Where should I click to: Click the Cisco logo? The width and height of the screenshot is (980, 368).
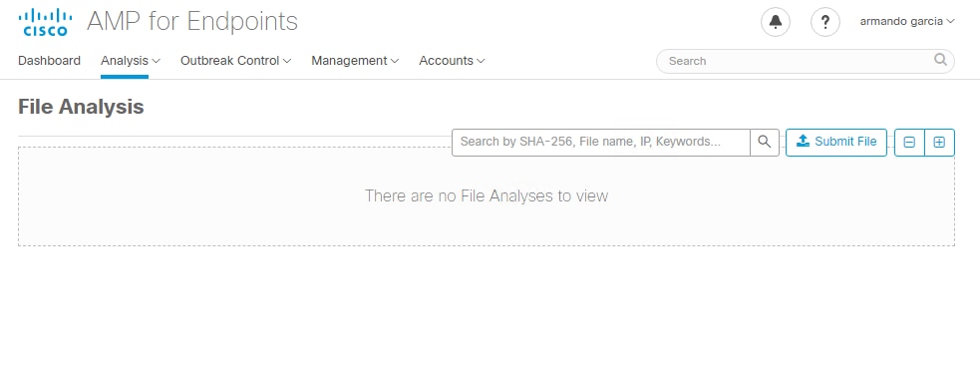pyautogui.click(x=45, y=22)
